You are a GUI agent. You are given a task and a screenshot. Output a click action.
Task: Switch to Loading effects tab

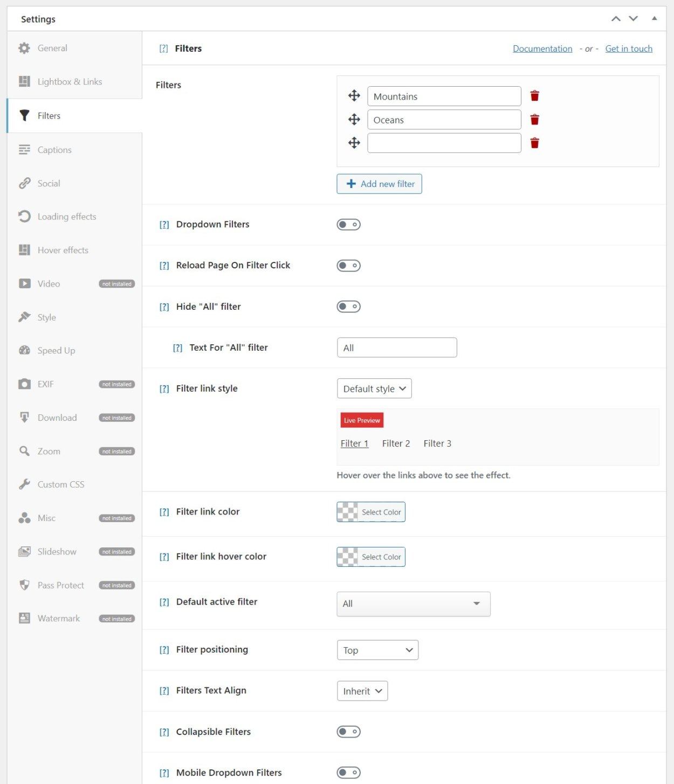(74, 216)
